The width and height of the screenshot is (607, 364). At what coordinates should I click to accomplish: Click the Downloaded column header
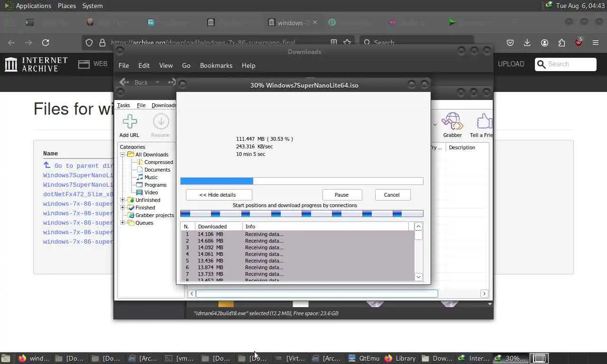[x=219, y=227]
